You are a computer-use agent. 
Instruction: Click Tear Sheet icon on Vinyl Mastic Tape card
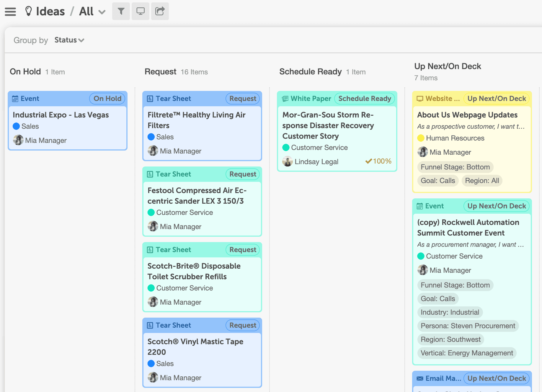[150, 325]
